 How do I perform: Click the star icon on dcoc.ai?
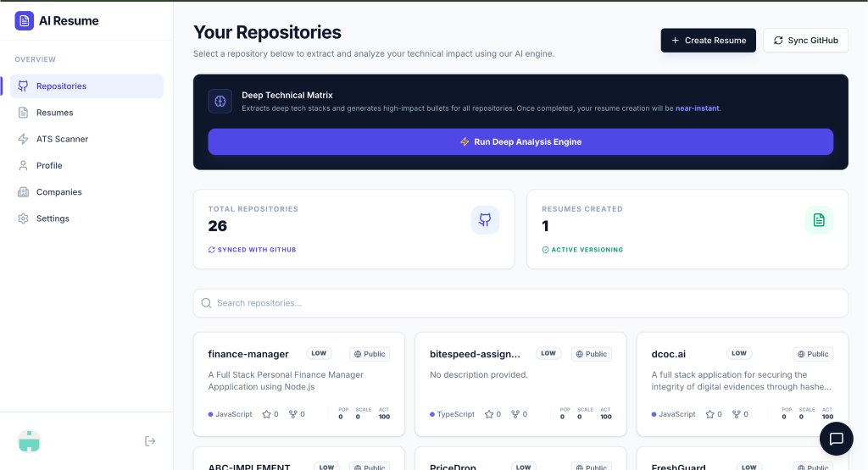(709, 414)
